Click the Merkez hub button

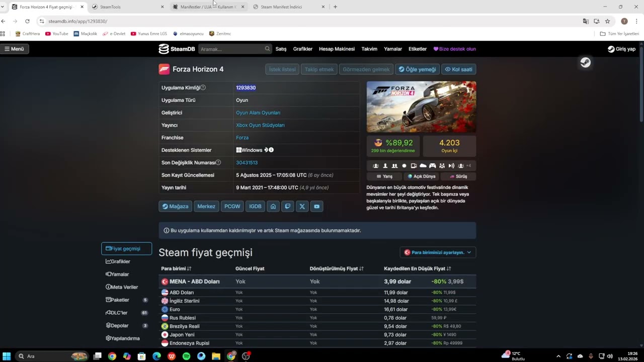click(206, 206)
